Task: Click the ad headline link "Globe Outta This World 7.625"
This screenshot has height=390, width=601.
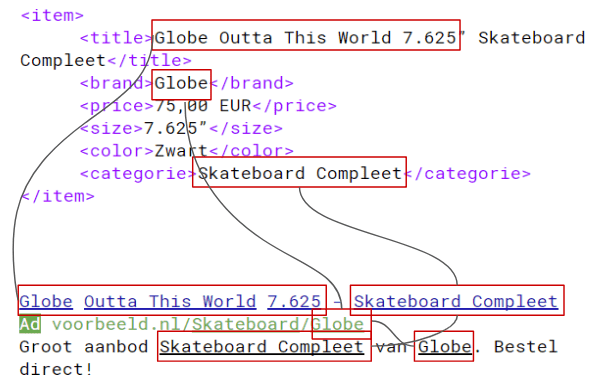Action: tap(170, 301)
